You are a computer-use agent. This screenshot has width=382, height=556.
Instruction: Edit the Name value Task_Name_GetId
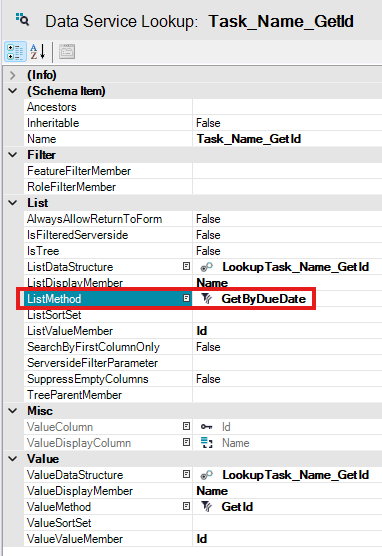coord(249,139)
